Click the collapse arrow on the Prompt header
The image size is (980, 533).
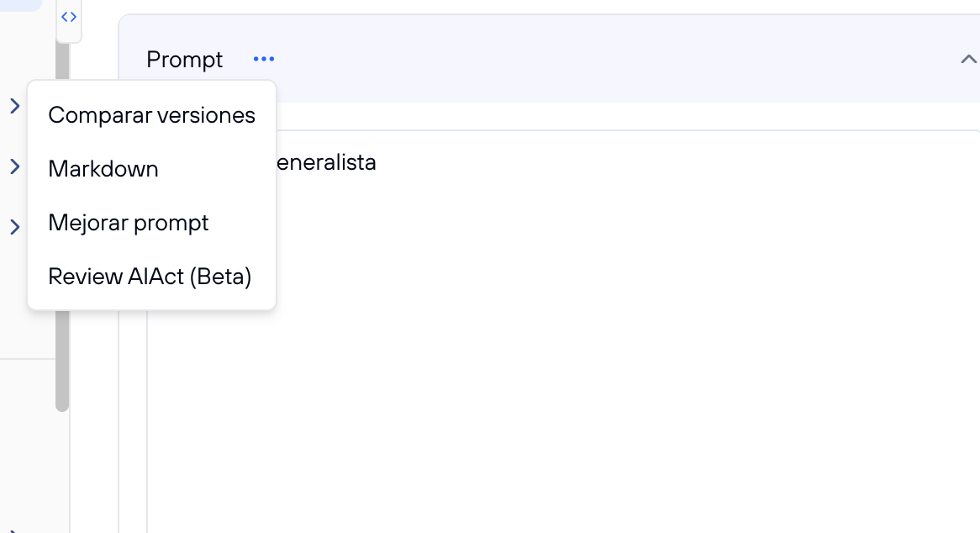968,59
